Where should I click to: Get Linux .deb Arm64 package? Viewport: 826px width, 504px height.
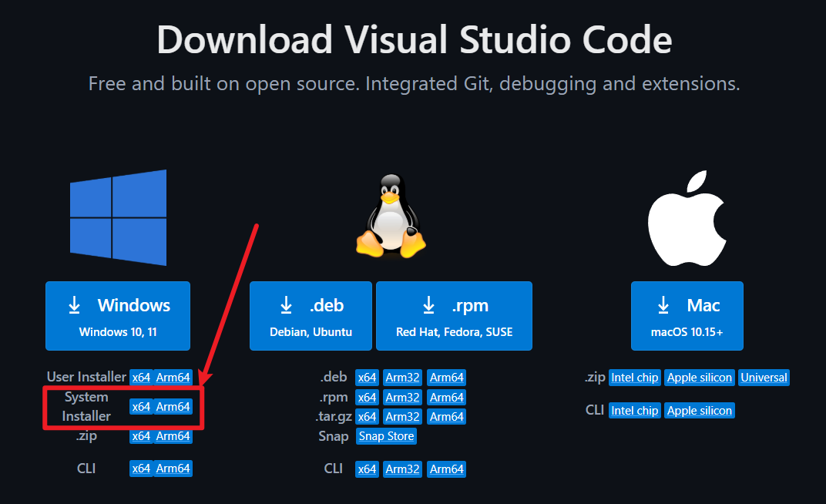[447, 378]
